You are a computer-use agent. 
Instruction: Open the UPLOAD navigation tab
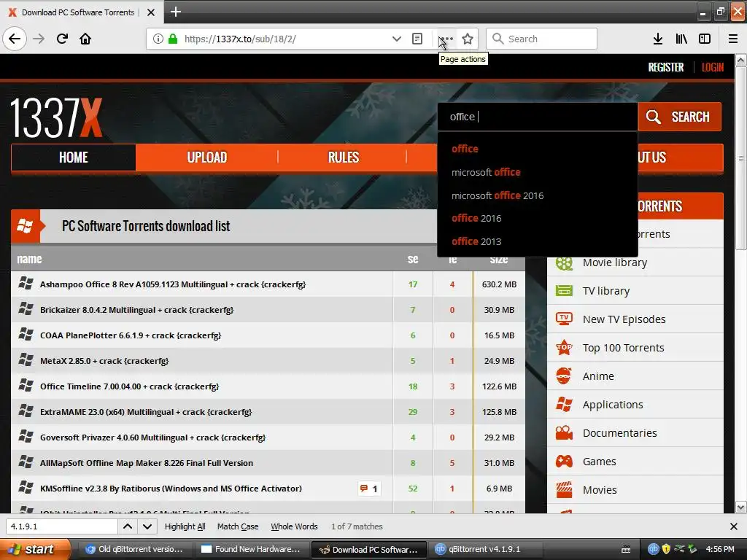(206, 157)
